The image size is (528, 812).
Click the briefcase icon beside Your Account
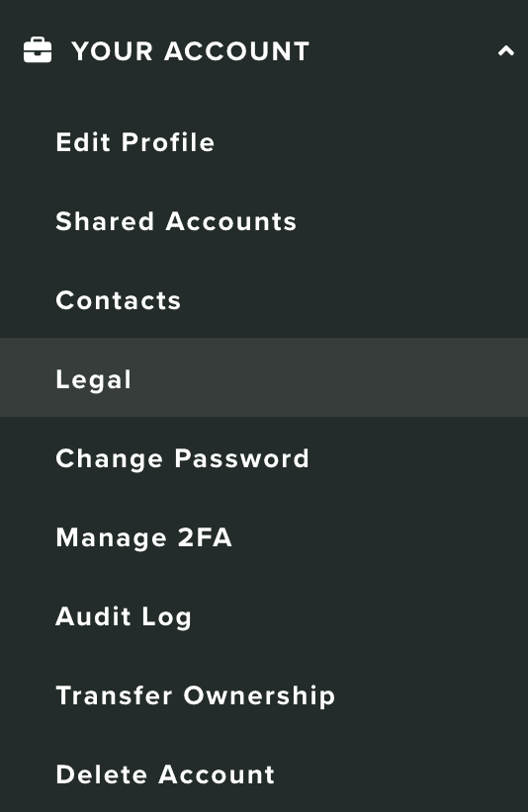click(38, 50)
